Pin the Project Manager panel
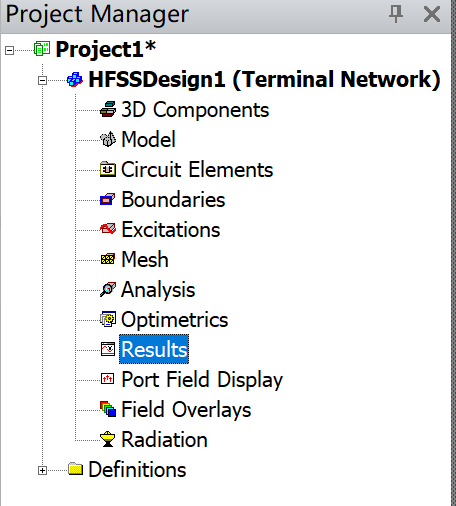 click(x=396, y=14)
